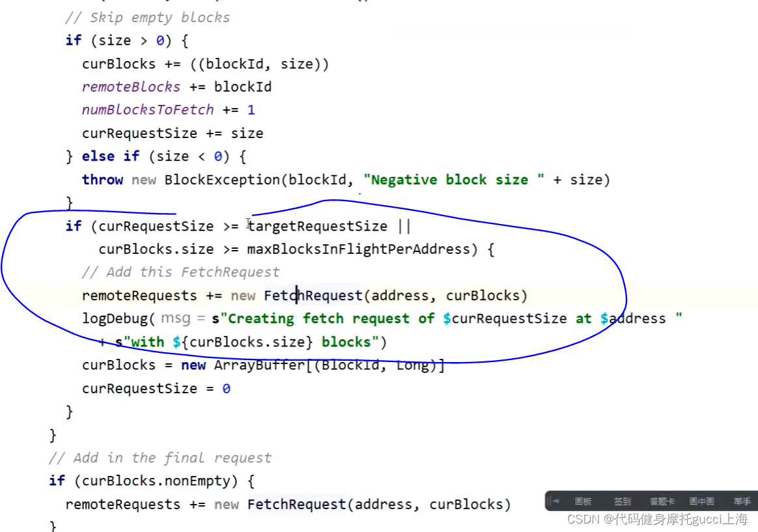Click 'FetchRequest' in the last remoteRequests line
Image resolution: width=758 pixels, height=532 pixels.
pyautogui.click(x=296, y=504)
